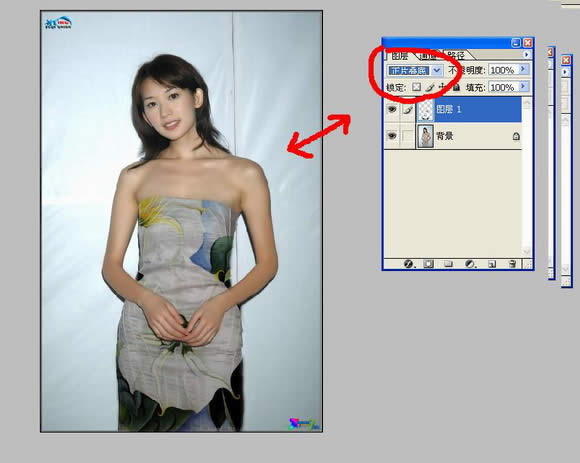Open the blend mode dropdown

tap(415, 70)
